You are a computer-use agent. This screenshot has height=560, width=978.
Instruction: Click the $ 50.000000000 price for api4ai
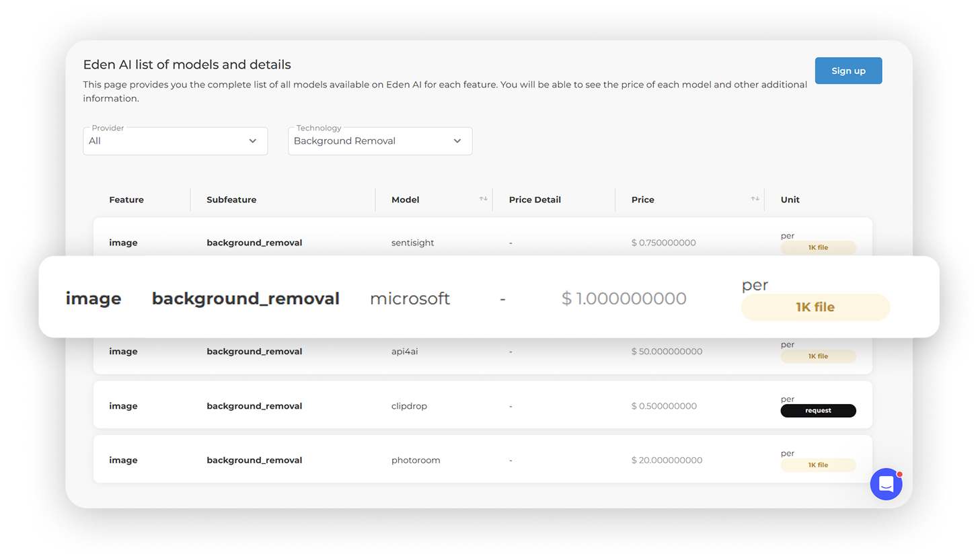(x=667, y=351)
